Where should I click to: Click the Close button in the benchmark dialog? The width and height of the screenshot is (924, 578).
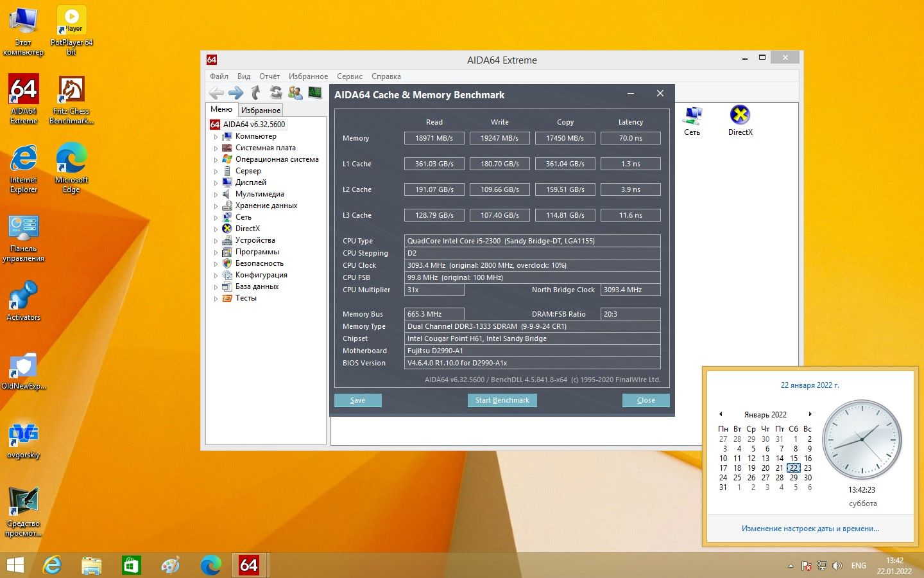pos(646,400)
